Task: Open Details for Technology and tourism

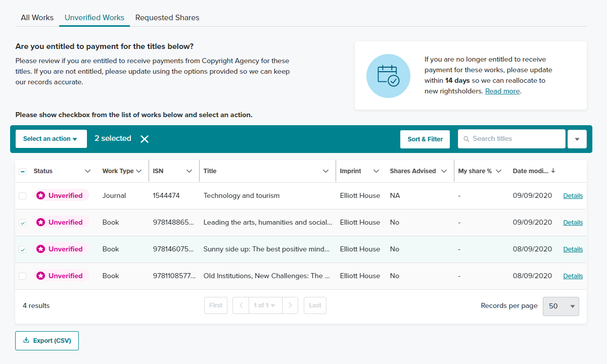Action: pyautogui.click(x=573, y=196)
